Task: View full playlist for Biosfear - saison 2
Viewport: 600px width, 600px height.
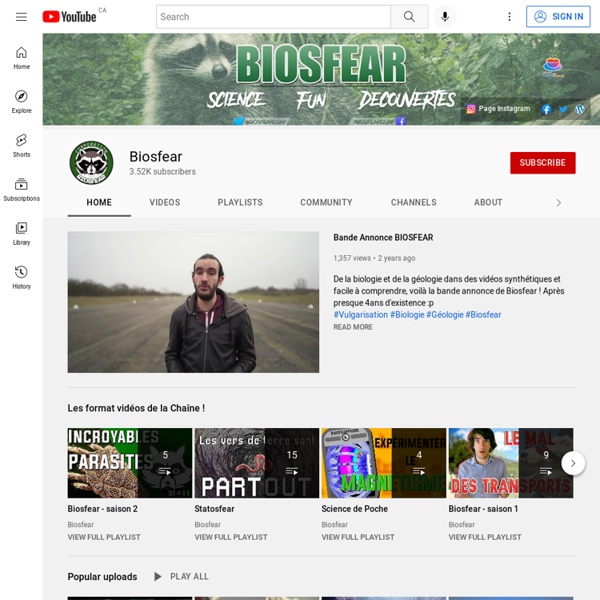Action: pyautogui.click(x=104, y=537)
